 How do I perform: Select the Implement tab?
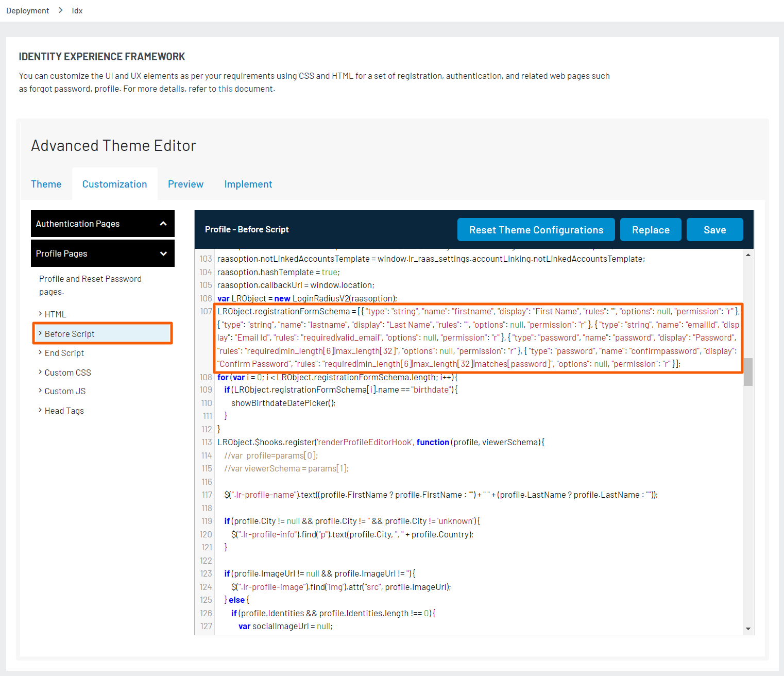[248, 184]
